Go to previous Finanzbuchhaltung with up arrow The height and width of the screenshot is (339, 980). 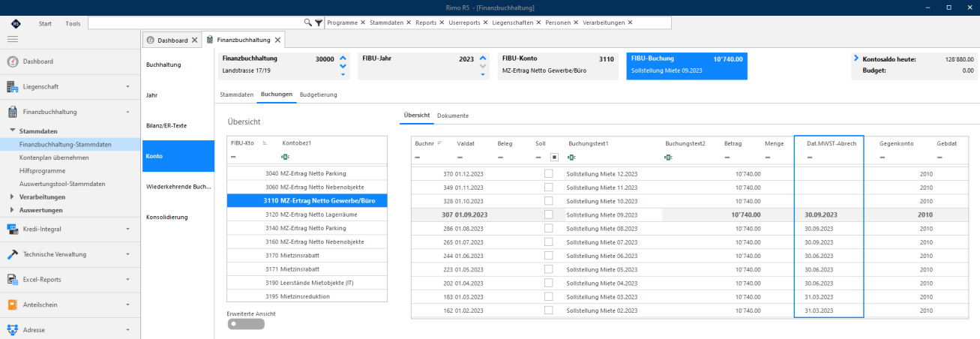click(343, 57)
